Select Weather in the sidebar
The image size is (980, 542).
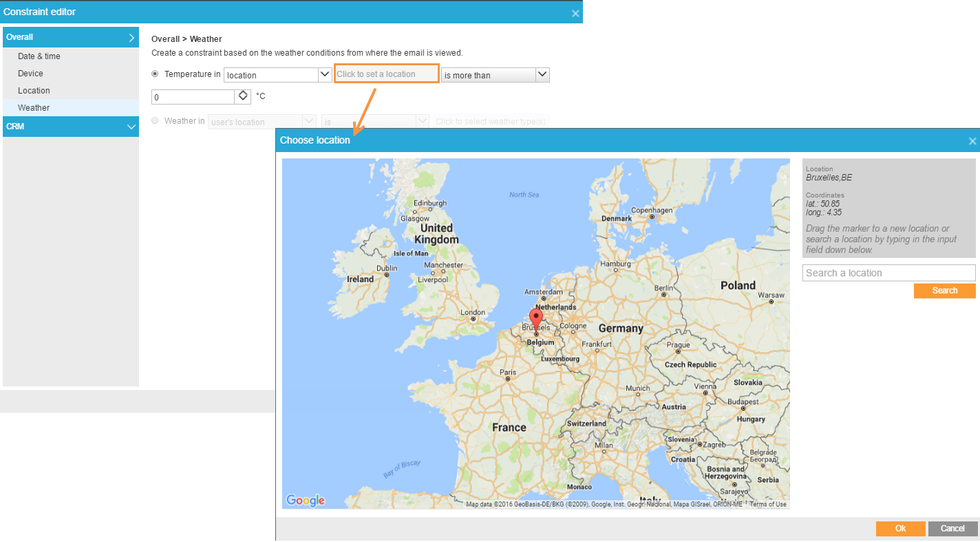tap(34, 108)
